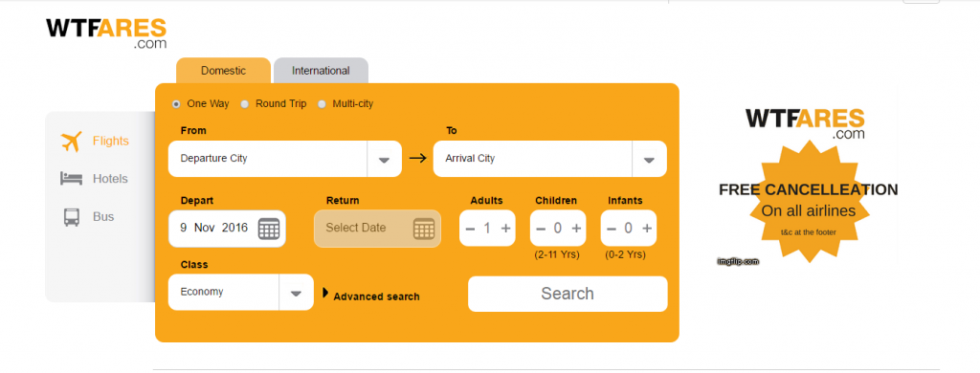
Task: Switch to the Domestic tab
Action: (x=223, y=71)
